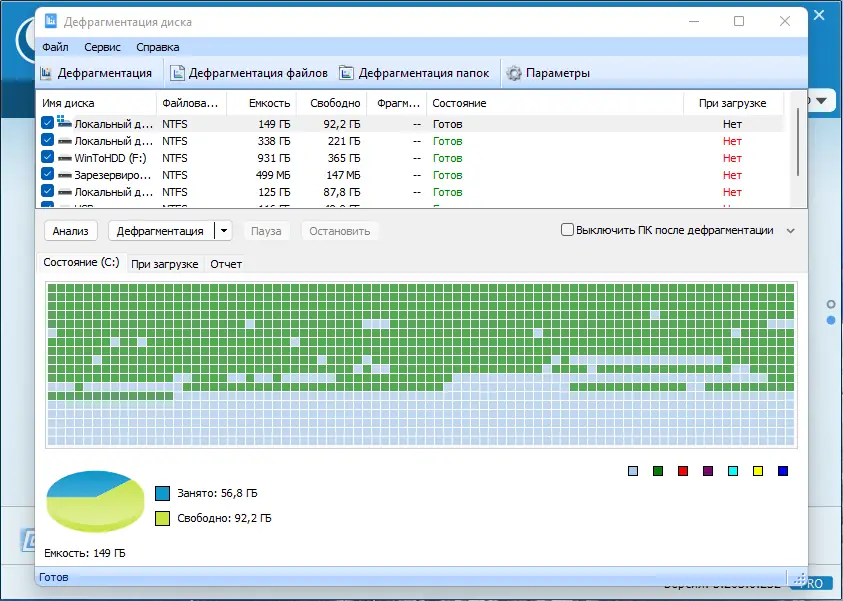Click the resize grip in the status bar corner
The height and width of the screenshot is (601, 843).
click(800, 579)
